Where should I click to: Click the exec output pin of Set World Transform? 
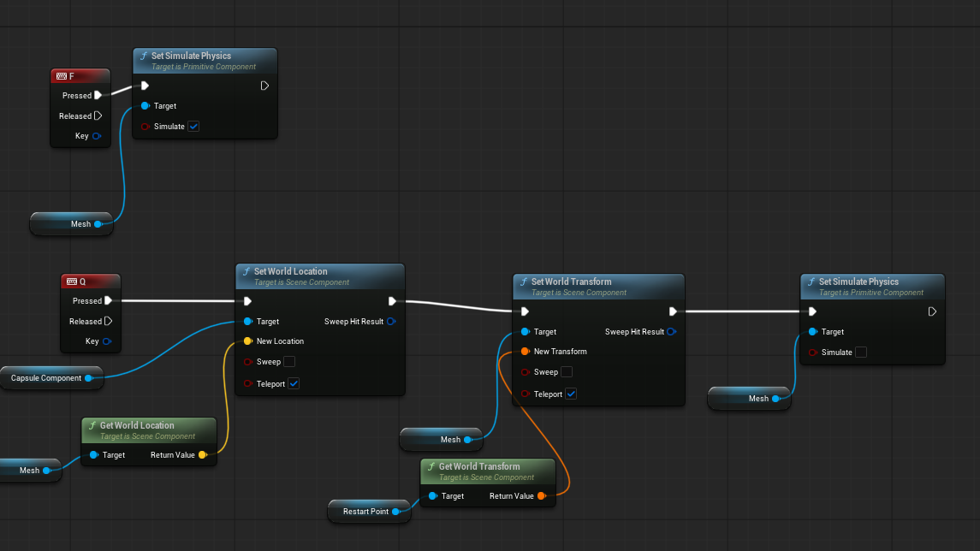(x=673, y=311)
